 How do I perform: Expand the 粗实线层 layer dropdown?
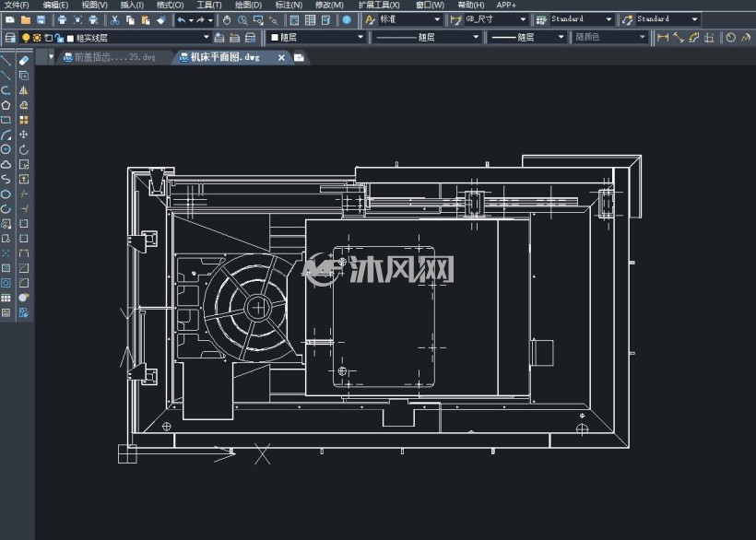(207, 37)
